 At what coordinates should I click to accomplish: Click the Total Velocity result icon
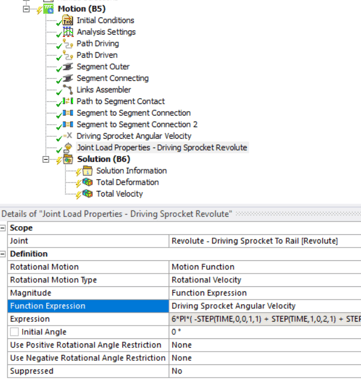[87, 194]
